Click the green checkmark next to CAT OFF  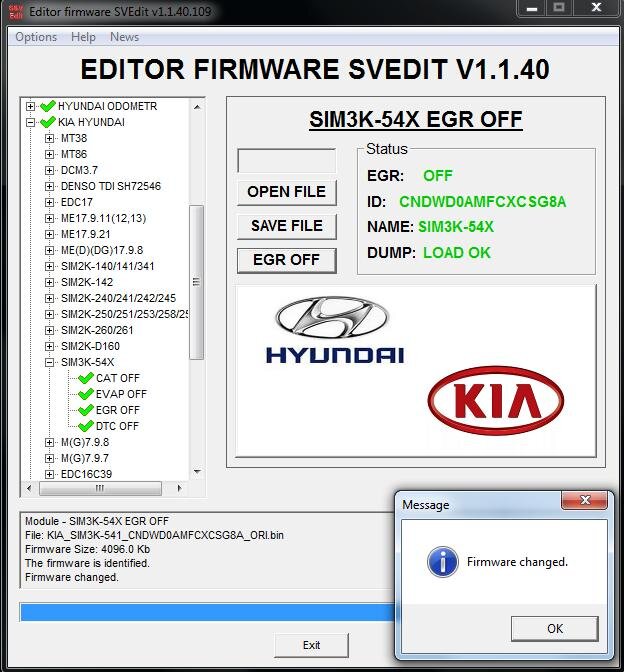click(x=86, y=378)
